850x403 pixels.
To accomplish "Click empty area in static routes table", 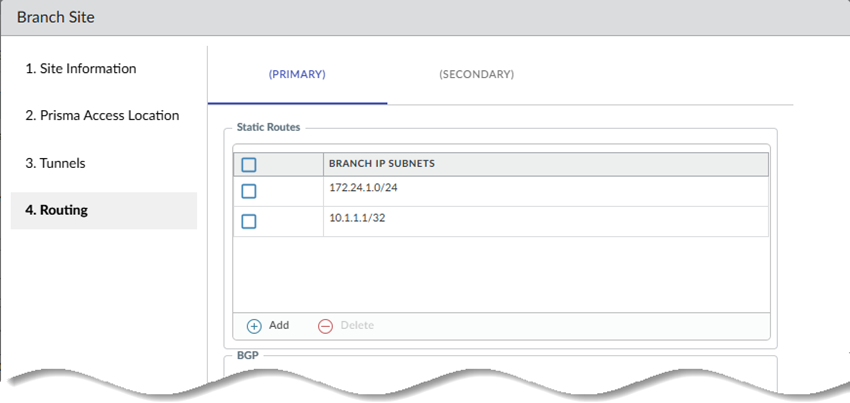I will pos(500,275).
